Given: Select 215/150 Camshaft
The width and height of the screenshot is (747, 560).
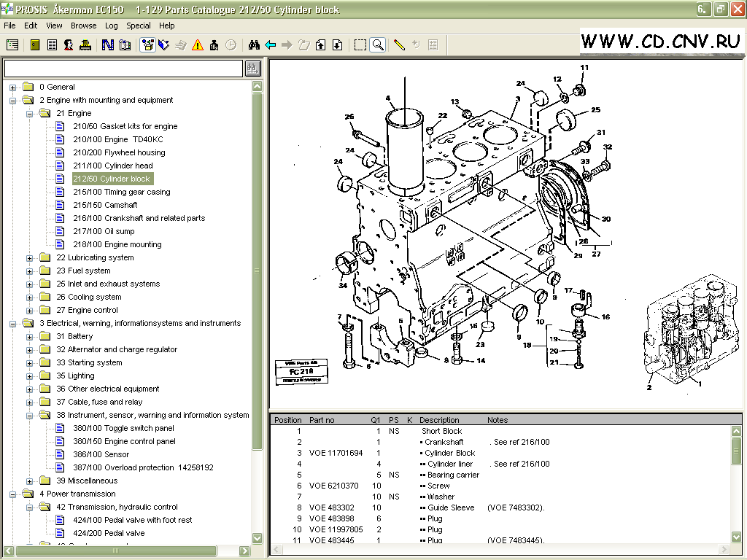Looking at the screenshot, I should [105, 205].
